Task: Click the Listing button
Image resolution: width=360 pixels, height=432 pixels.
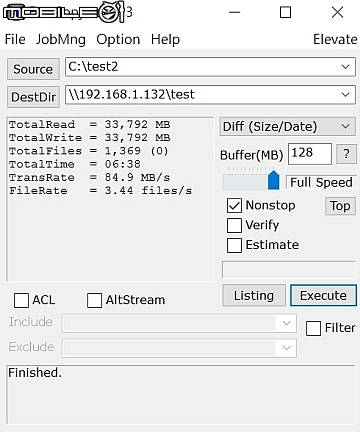Action: pos(254,295)
